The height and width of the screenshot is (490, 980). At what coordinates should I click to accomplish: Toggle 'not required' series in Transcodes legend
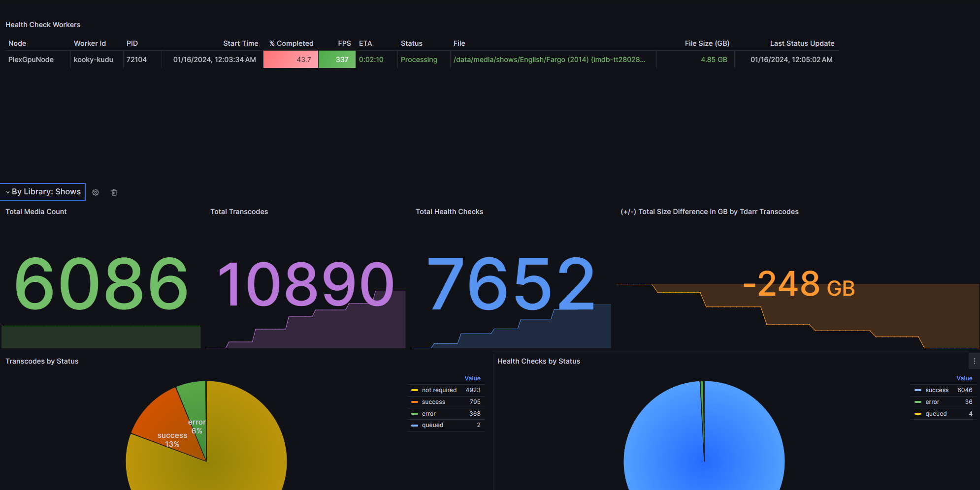click(x=439, y=390)
